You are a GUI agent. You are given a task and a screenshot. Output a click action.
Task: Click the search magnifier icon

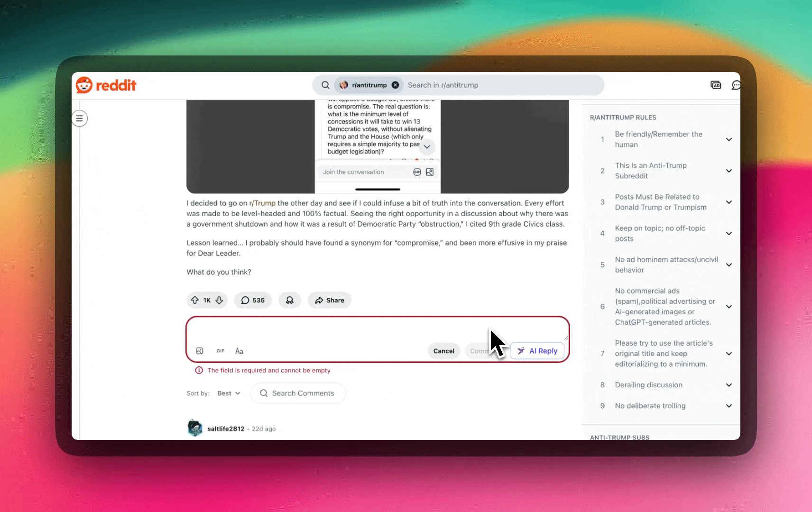coord(325,85)
